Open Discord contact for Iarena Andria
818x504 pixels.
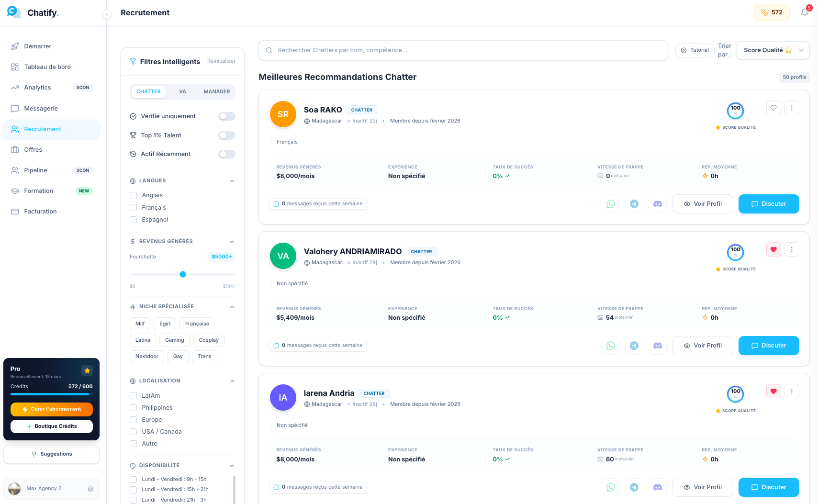click(658, 487)
